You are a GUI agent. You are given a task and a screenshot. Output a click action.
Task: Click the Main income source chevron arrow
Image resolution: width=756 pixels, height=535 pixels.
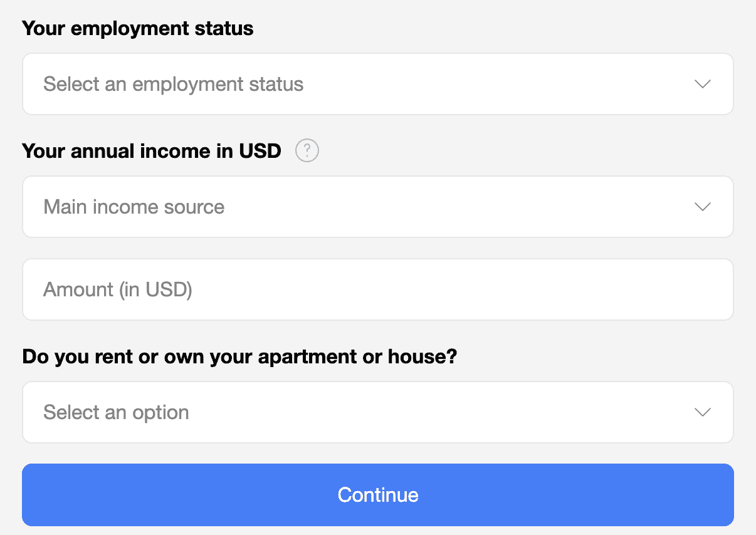703,207
